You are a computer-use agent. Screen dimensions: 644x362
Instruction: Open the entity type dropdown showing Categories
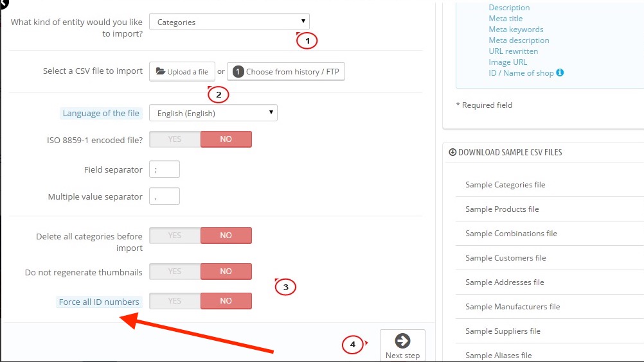click(x=229, y=22)
